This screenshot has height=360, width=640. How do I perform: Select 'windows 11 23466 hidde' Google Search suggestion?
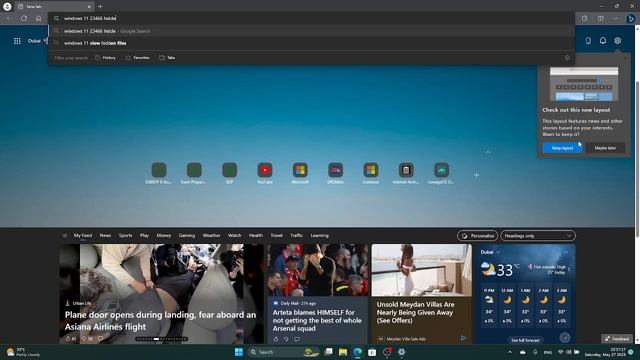coord(311,31)
